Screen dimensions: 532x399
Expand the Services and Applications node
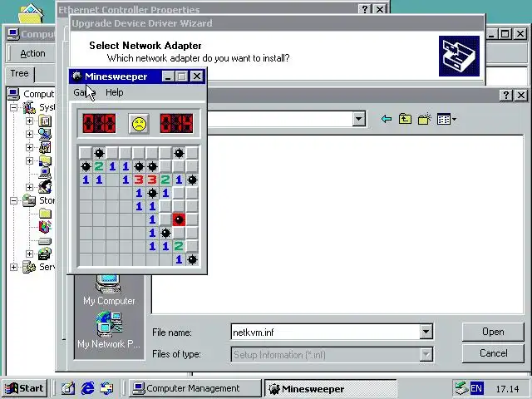[13, 267]
